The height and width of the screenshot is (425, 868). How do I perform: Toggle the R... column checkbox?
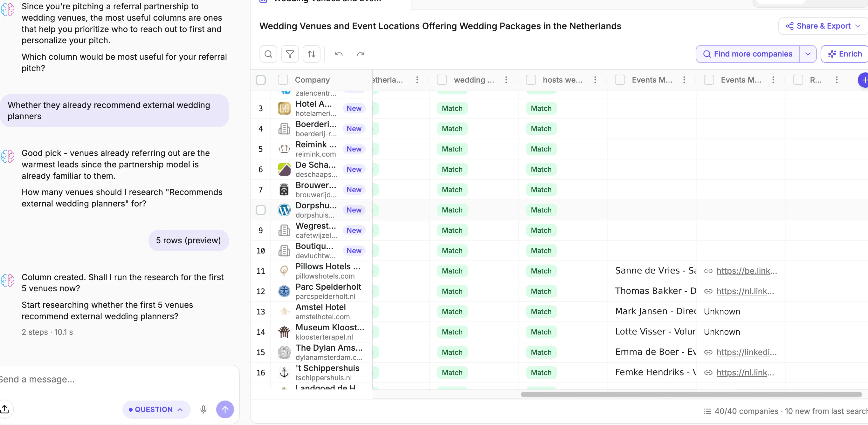(798, 80)
